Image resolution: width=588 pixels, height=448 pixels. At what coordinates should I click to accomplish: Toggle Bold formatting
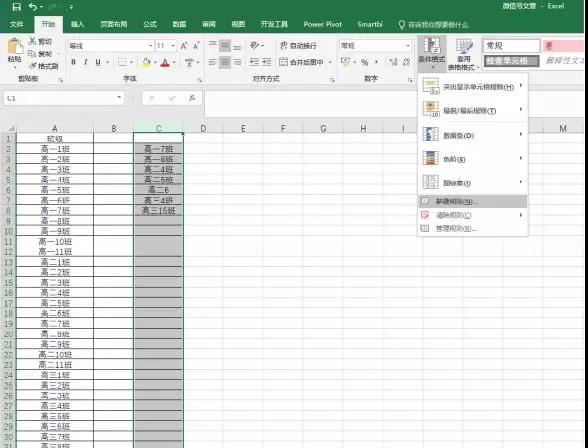(x=74, y=62)
